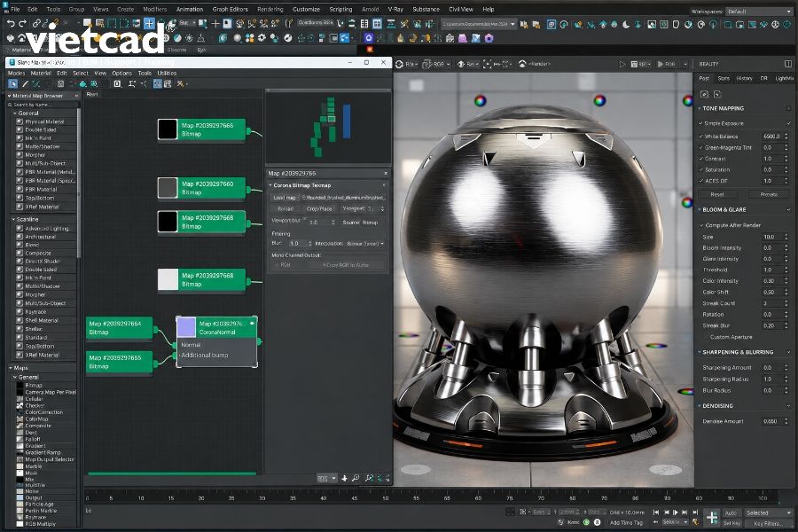Click the Undo arrow in main toolbar

[10, 23]
